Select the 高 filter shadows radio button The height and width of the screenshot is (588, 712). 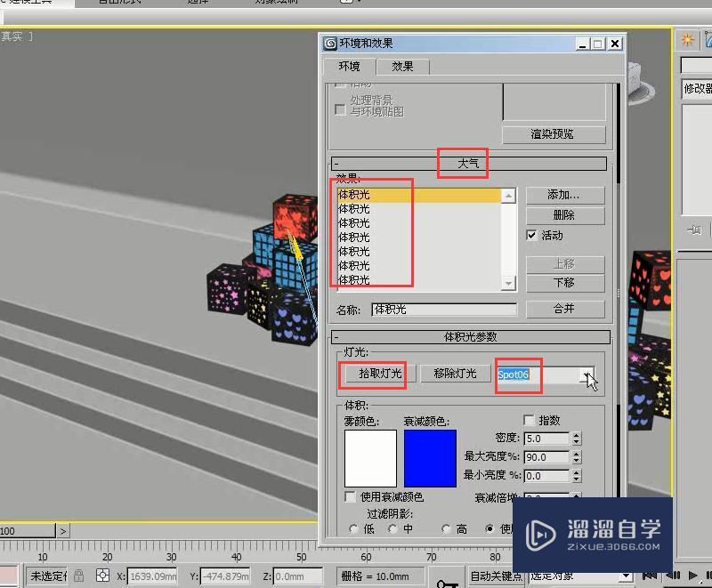click(446, 528)
